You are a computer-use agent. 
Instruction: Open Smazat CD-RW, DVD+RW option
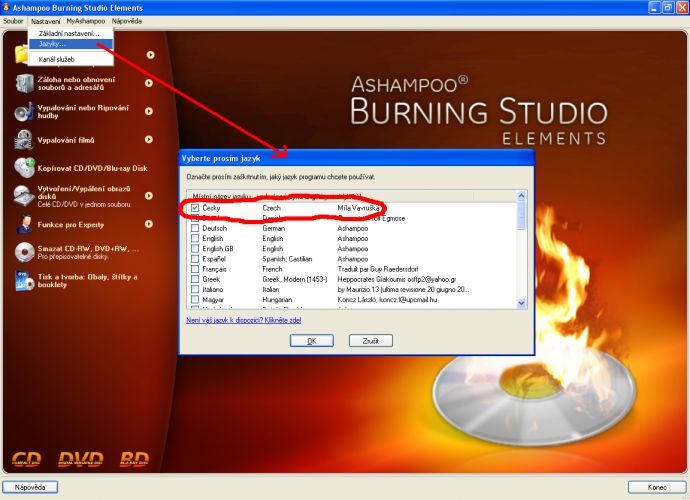pyautogui.click(x=88, y=252)
